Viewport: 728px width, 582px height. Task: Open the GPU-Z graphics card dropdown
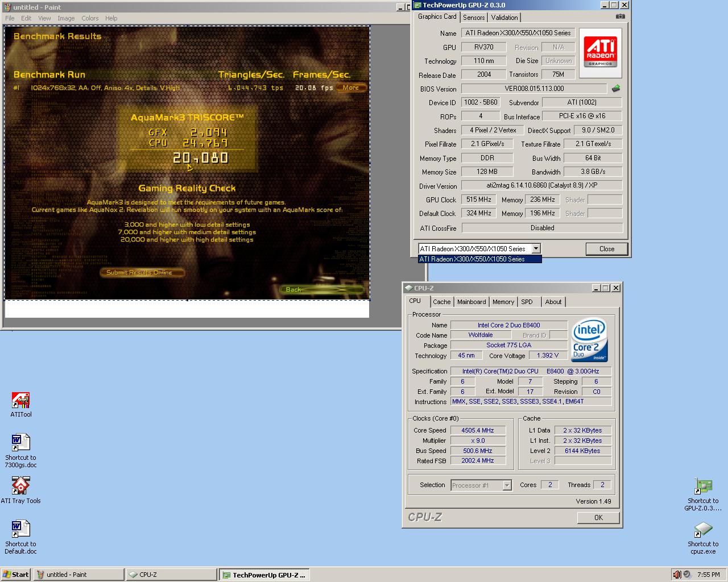[x=536, y=248]
